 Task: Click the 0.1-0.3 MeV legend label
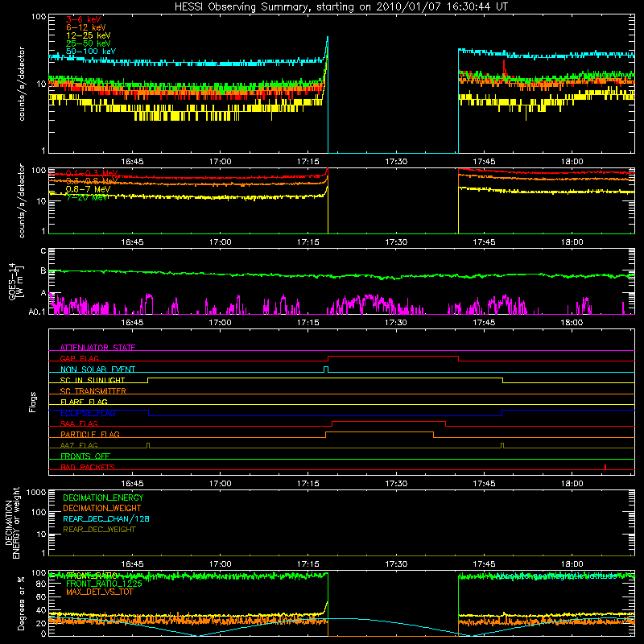point(92,173)
